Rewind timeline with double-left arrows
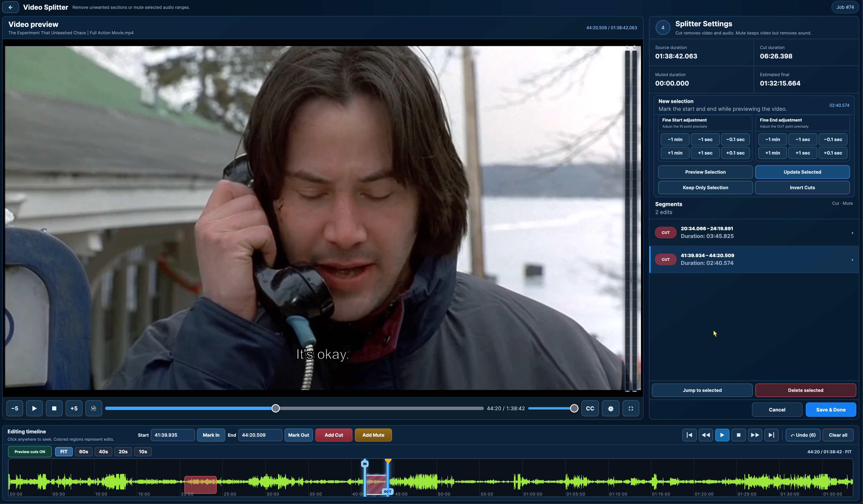The height and width of the screenshot is (504, 863). [x=706, y=435]
